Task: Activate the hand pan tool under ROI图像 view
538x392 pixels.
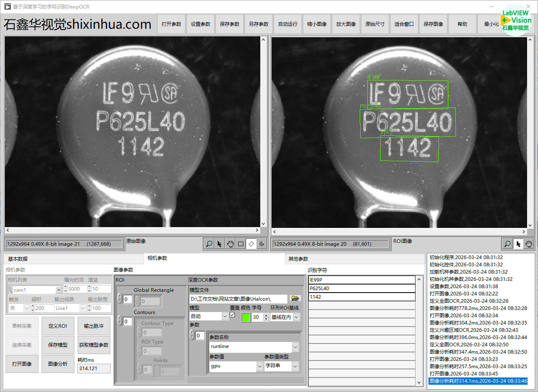Action: [x=529, y=244]
